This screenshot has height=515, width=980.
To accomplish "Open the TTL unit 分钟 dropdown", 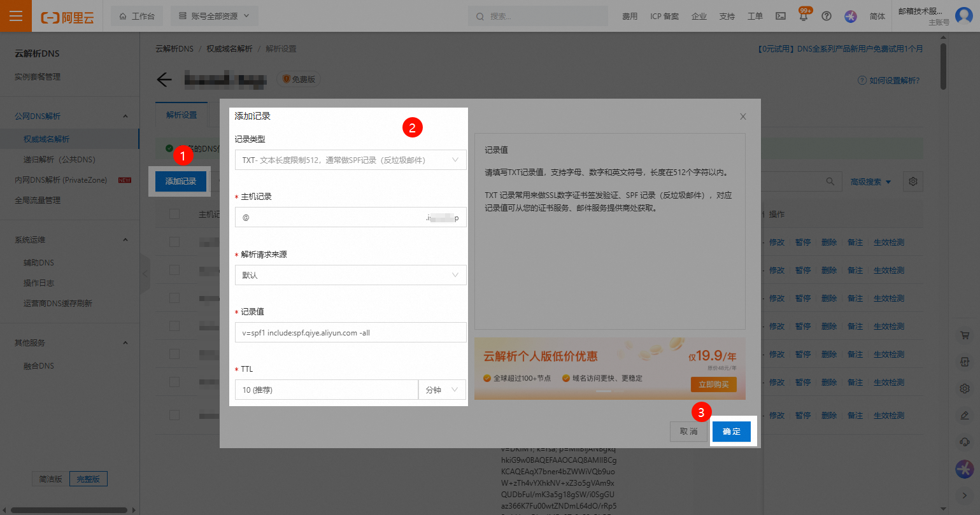I will click(x=442, y=389).
